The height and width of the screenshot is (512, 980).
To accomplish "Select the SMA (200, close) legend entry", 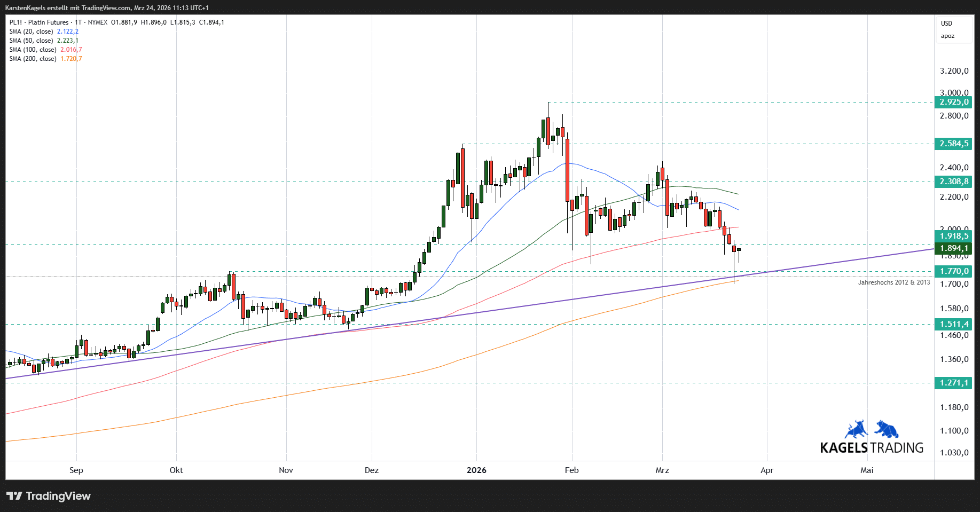I will coord(33,59).
